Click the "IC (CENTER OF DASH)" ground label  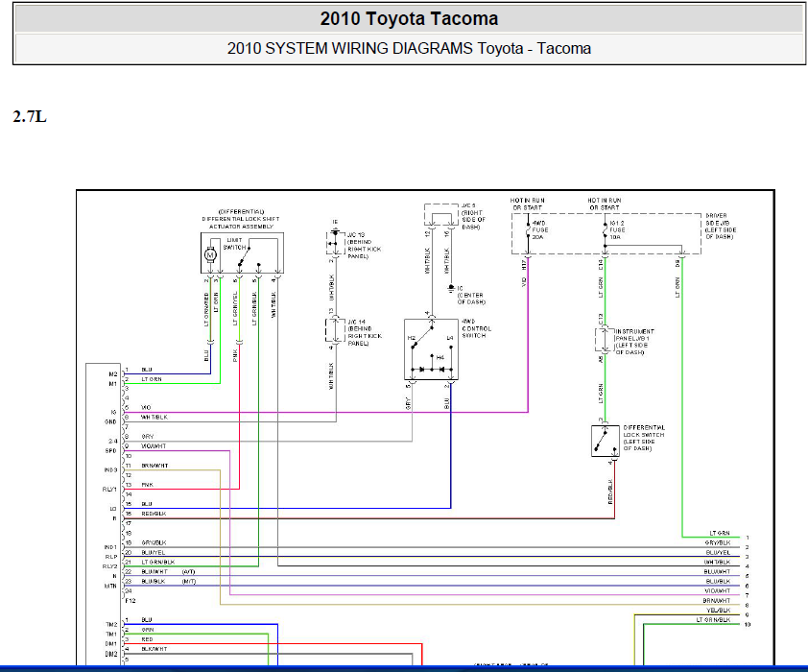click(471, 296)
